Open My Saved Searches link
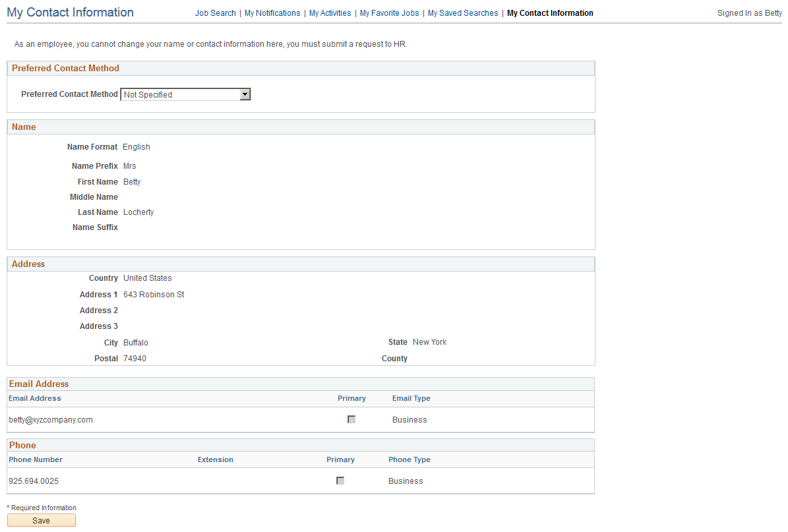The image size is (788, 532). [x=463, y=13]
